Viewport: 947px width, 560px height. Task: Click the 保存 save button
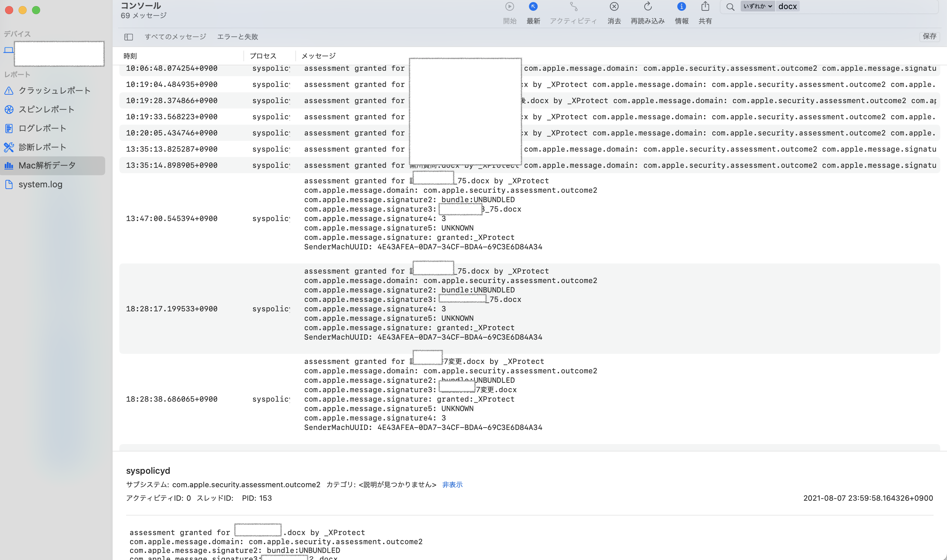pyautogui.click(x=929, y=36)
